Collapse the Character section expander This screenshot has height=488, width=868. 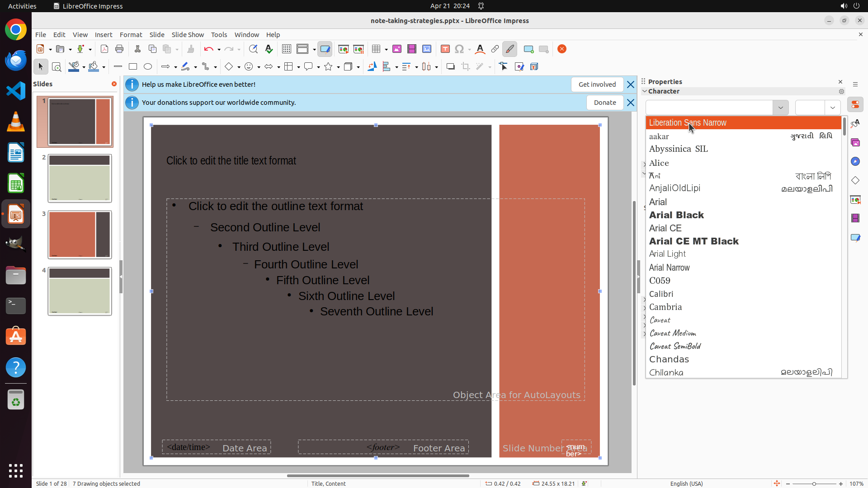click(645, 91)
